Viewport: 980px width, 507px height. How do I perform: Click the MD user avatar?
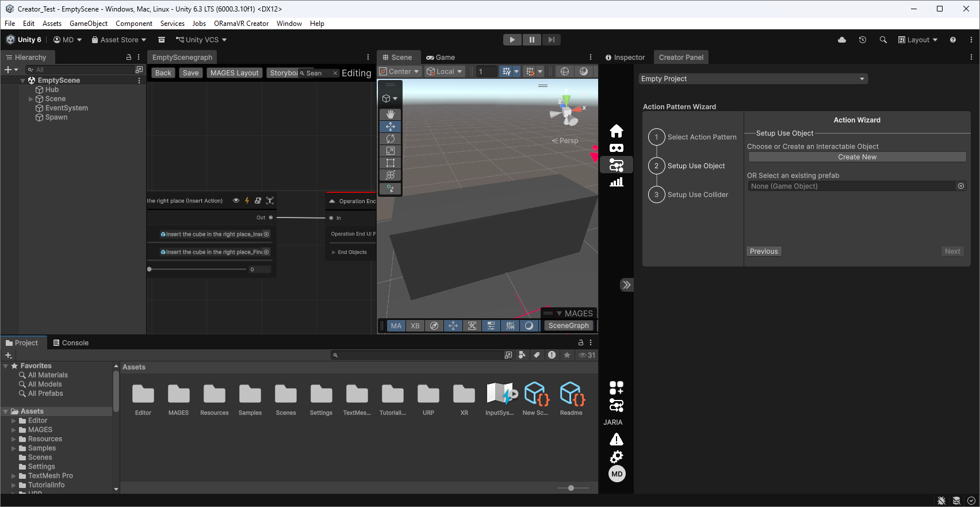point(617,474)
